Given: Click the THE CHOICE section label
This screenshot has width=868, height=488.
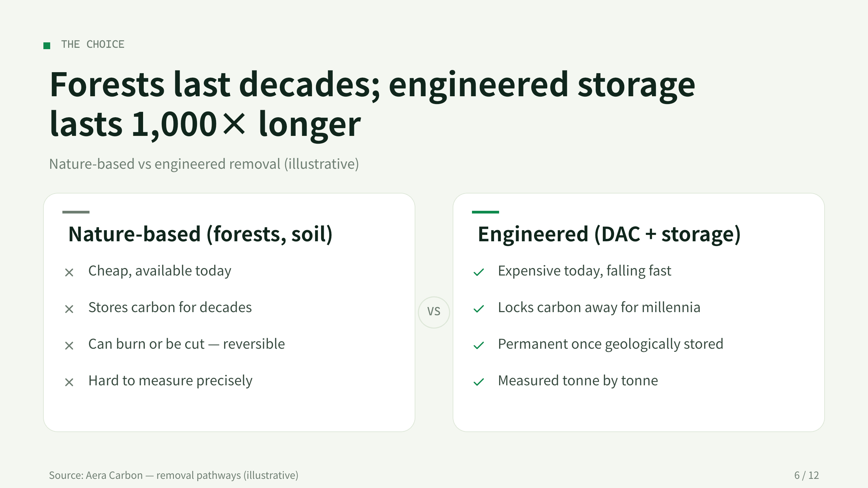Looking at the screenshot, I should point(93,44).
